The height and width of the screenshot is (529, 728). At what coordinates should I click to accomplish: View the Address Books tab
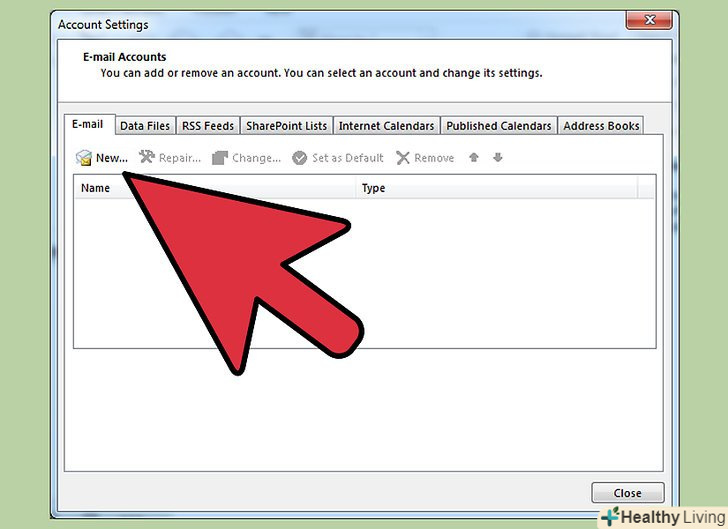coord(601,126)
